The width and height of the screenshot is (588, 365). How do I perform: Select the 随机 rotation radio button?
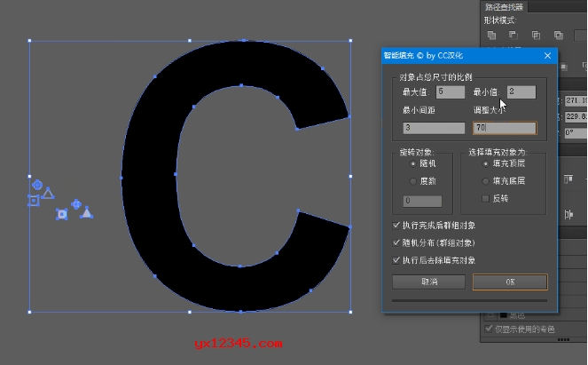(412, 163)
